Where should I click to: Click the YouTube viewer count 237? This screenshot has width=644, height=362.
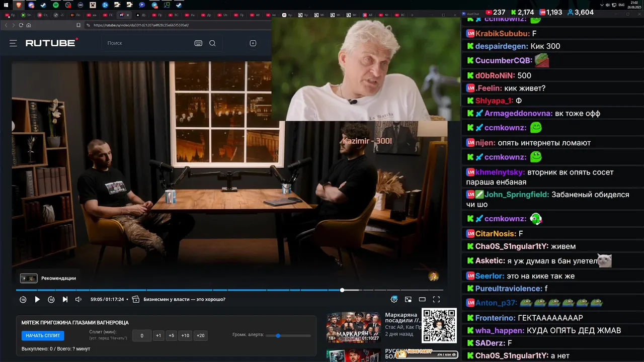(495, 12)
